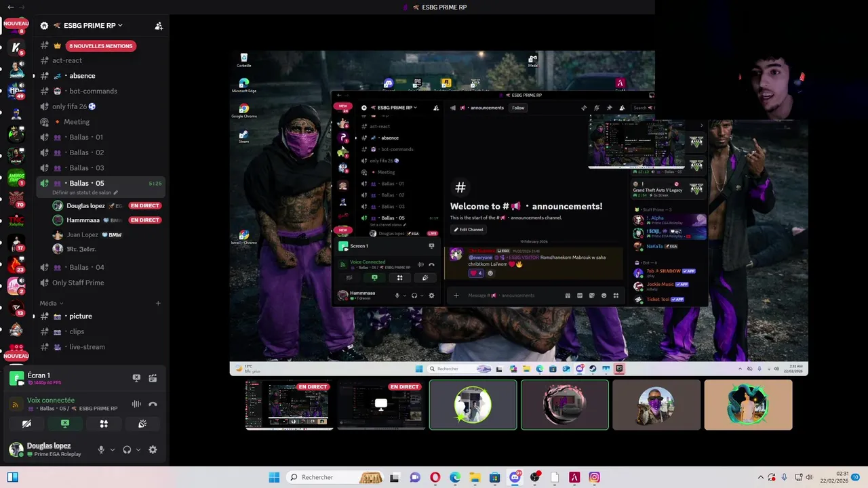Open server icon with 70 badge
The image size is (868, 488).
[x=16, y=199]
